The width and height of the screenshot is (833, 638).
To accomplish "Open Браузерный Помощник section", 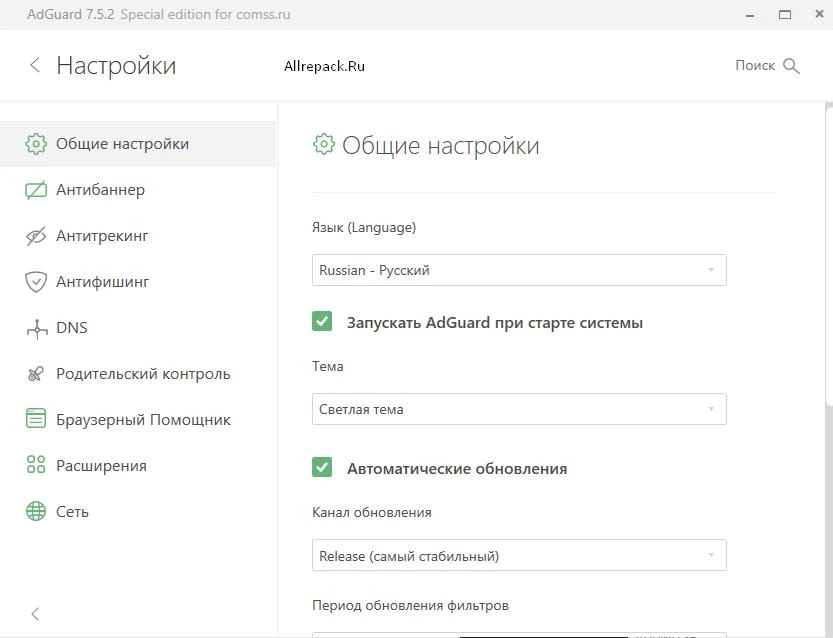I will [x=138, y=420].
